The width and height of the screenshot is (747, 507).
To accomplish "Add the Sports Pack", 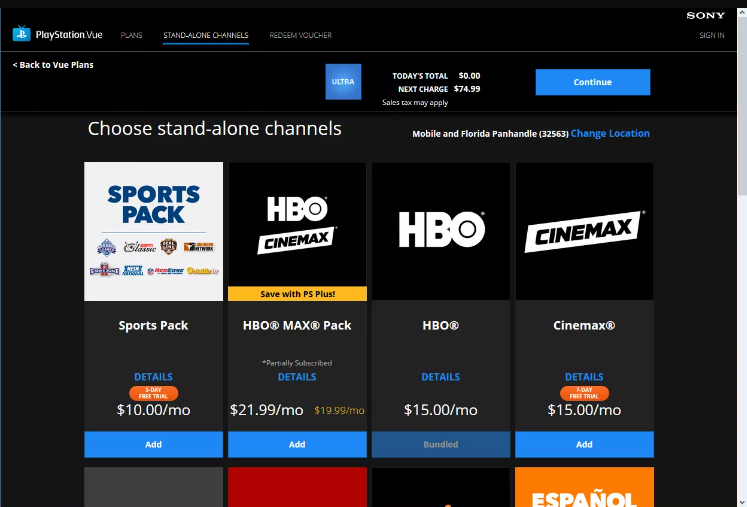I will (153, 444).
